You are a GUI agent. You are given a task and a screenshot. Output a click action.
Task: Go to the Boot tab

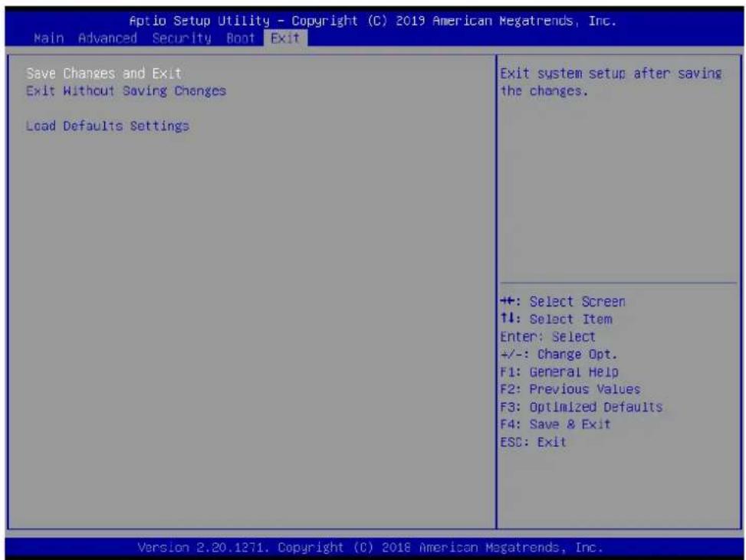241,38
